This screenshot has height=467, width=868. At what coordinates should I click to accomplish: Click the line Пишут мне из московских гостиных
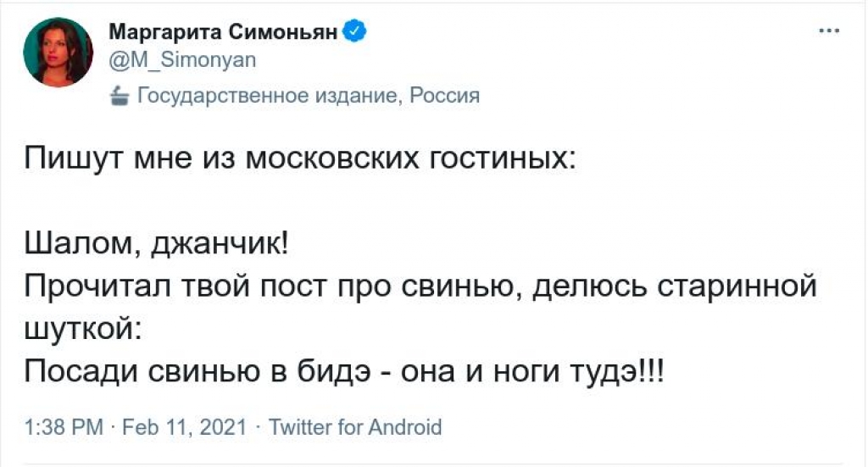[x=300, y=158]
